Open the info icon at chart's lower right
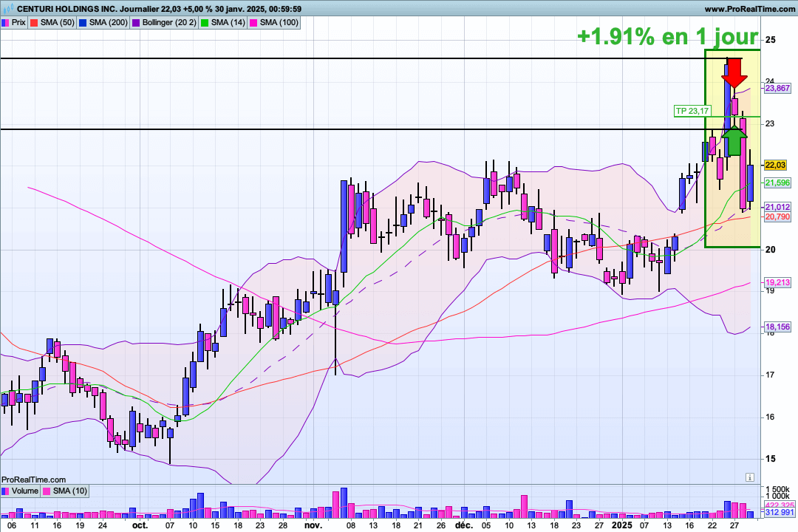 750,477
